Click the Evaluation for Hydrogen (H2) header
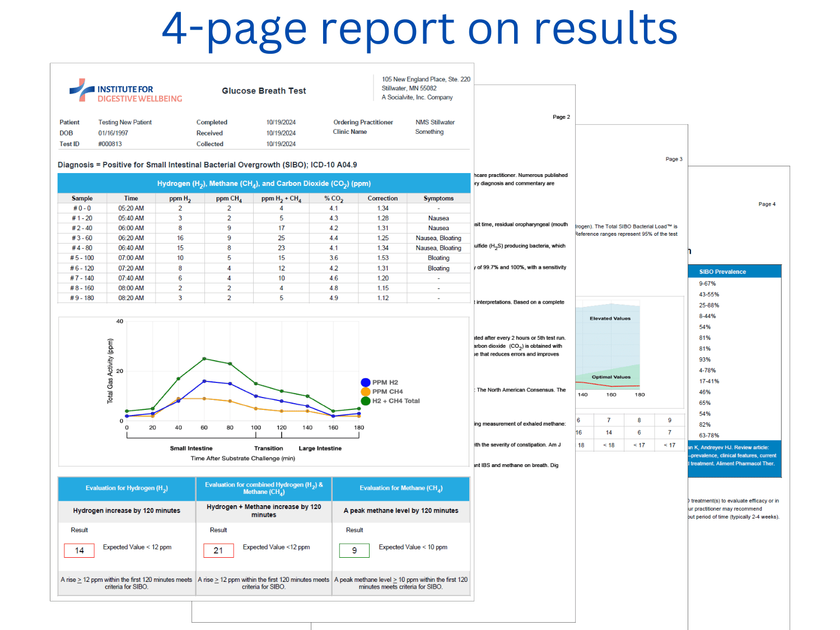The image size is (840, 630). click(127, 488)
